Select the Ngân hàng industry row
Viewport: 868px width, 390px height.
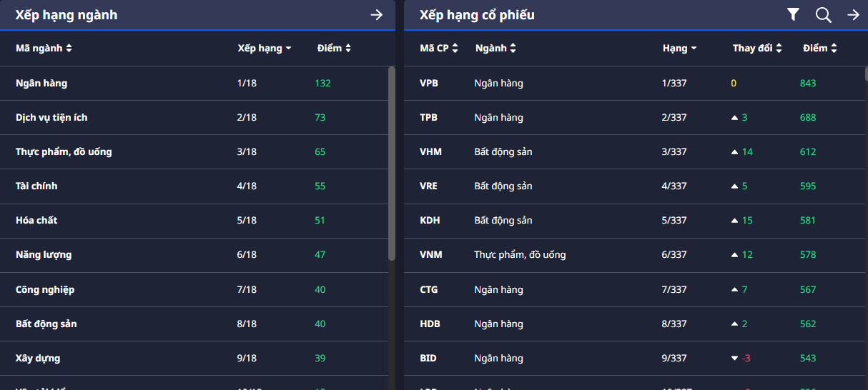(x=41, y=84)
